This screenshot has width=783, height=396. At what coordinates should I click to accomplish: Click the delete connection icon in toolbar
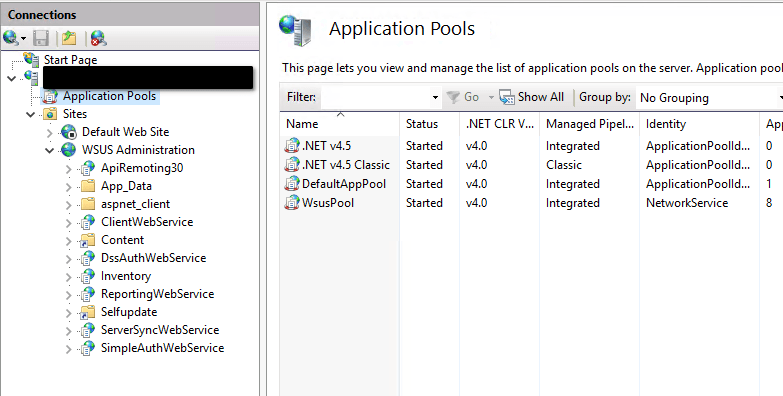(99, 38)
